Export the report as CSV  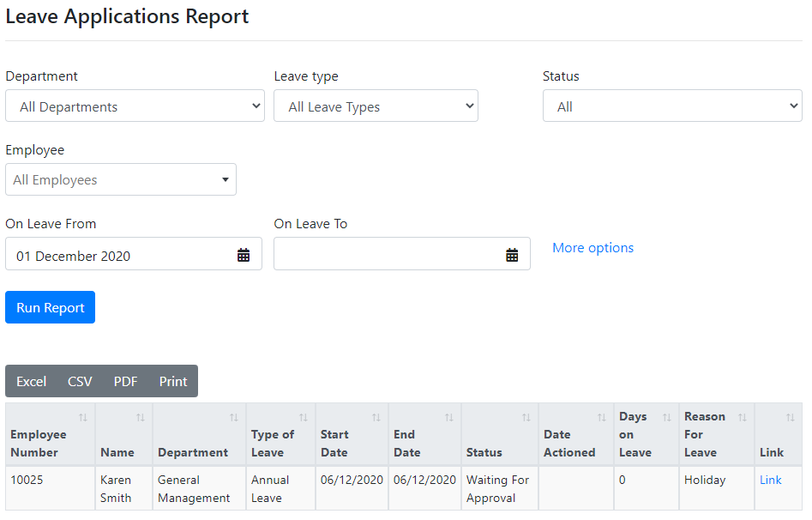pyautogui.click(x=79, y=381)
